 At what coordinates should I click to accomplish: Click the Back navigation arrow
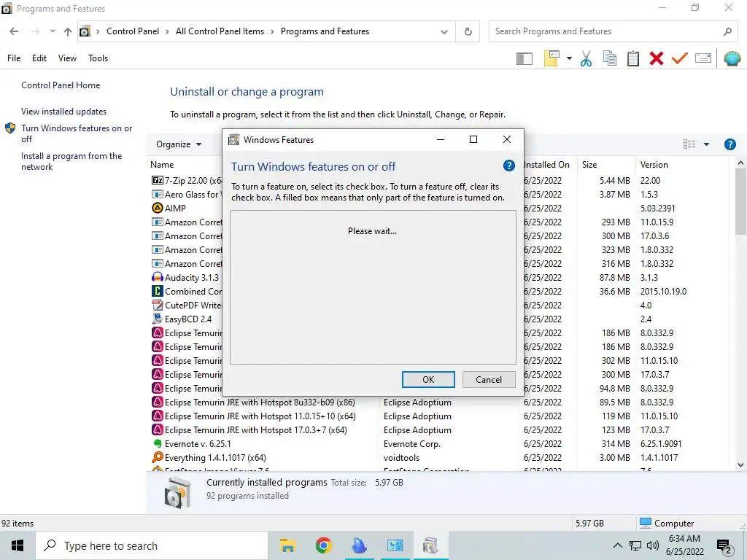14,31
